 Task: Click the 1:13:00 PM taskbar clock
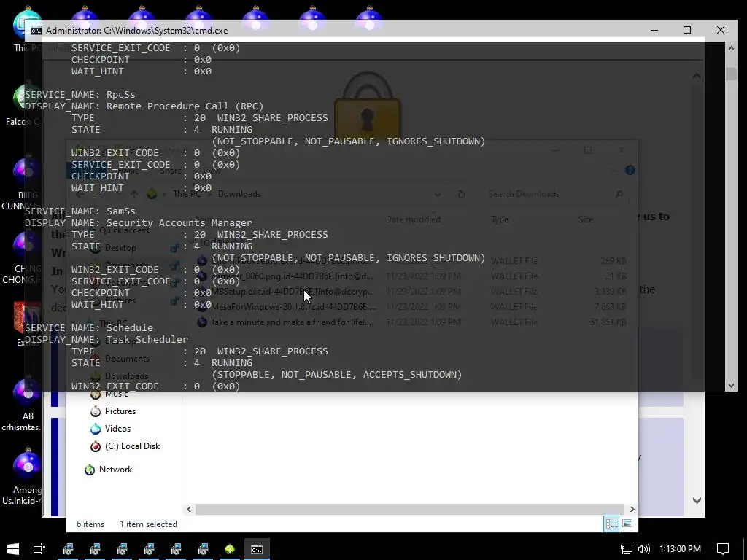(681, 549)
